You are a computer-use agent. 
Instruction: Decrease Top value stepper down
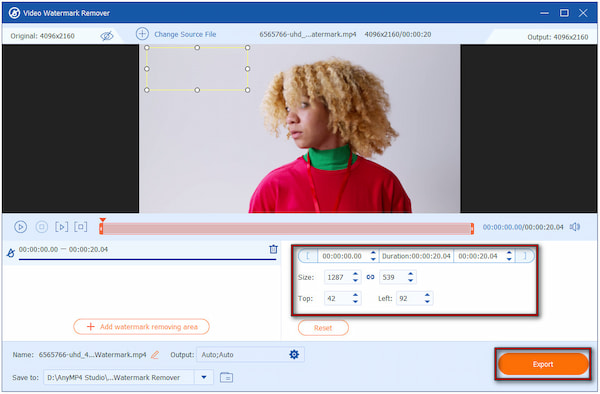[355, 302]
